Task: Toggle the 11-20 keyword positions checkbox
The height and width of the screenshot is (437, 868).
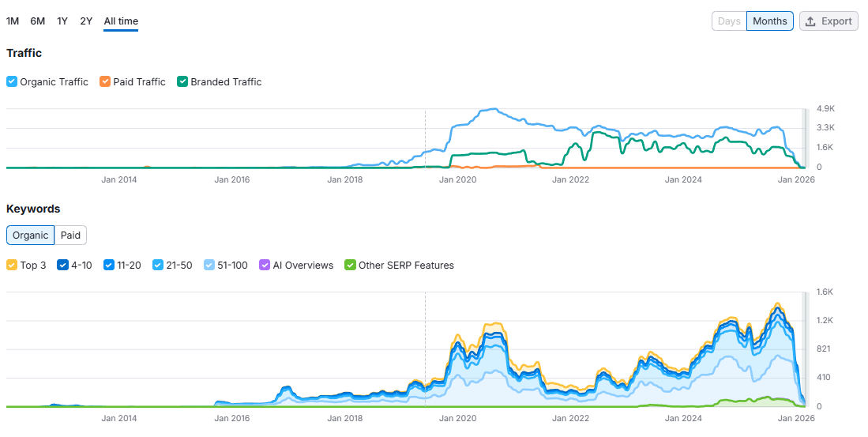Action: pos(108,265)
